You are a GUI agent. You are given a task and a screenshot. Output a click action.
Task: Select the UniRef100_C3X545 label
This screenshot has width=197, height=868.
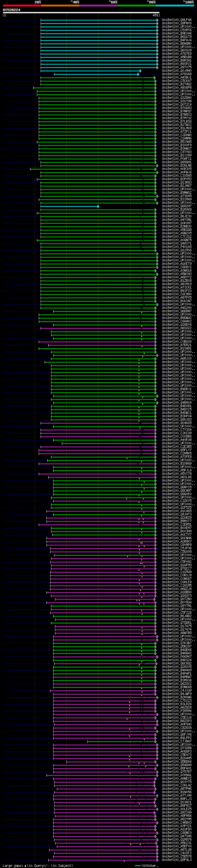pos(177,176)
